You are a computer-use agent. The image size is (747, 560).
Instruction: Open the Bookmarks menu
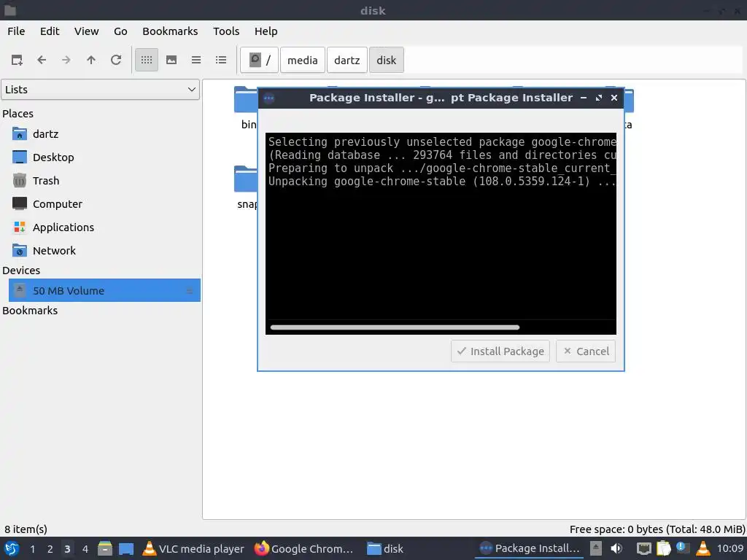pos(170,31)
